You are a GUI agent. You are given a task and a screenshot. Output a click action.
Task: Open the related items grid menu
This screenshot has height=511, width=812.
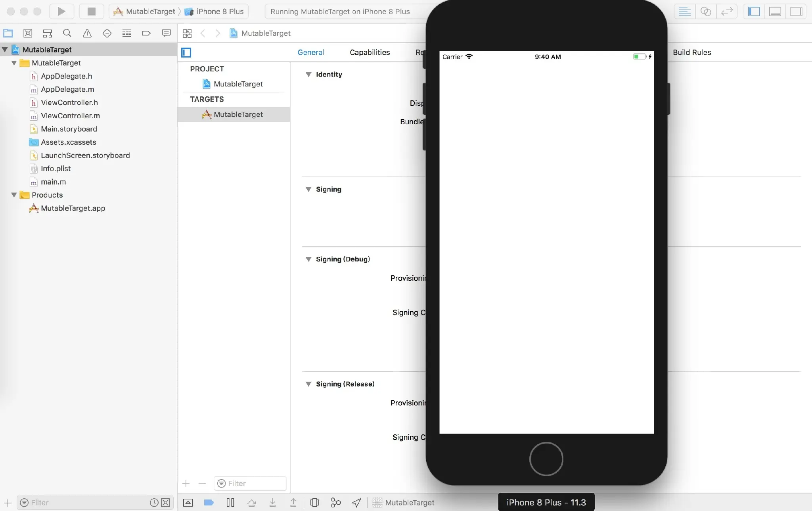click(x=187, y=33)
